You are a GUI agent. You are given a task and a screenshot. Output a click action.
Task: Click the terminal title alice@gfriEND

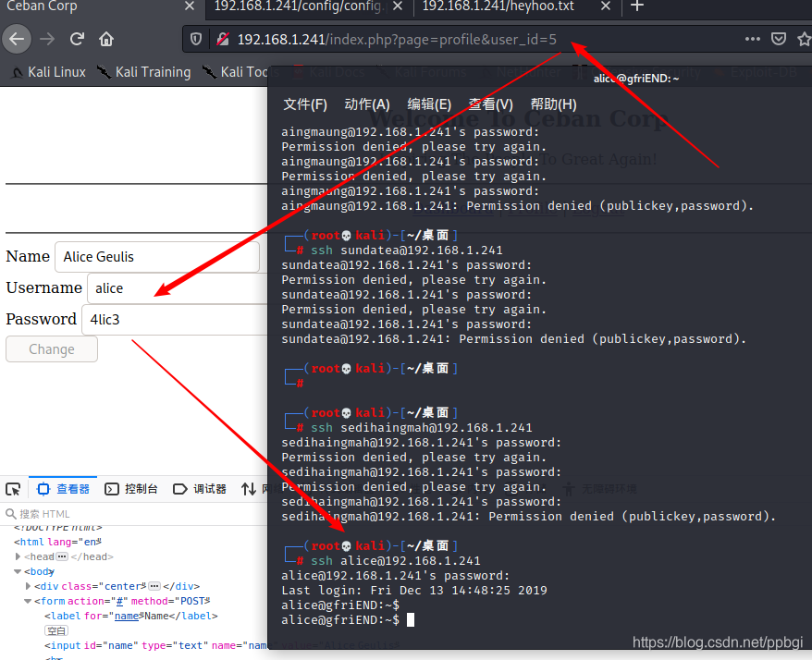[x=636, y=79]
